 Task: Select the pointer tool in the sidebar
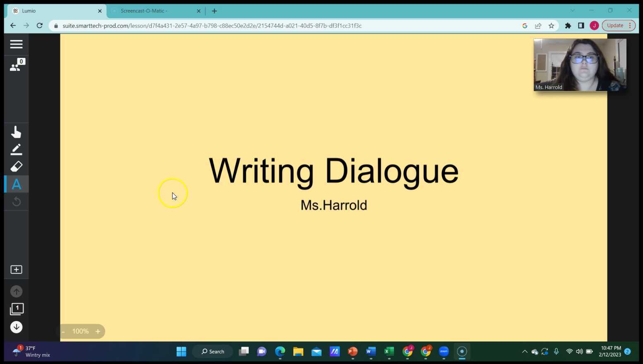point(16,132)
